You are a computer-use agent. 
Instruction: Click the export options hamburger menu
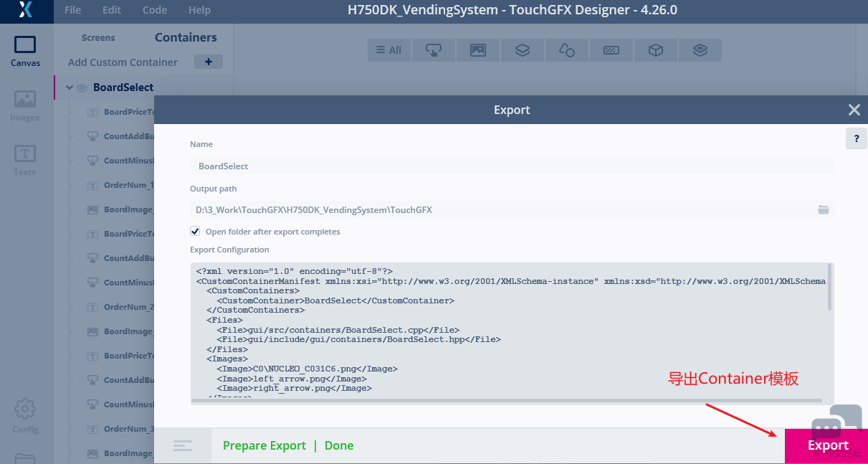[x=183, y=445]
